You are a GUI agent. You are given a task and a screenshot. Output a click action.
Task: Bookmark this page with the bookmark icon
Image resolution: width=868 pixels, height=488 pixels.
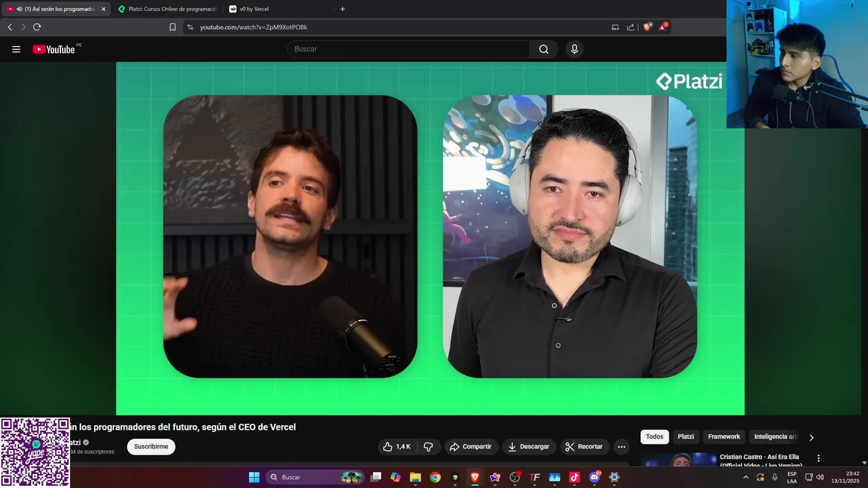coord(172,27)
